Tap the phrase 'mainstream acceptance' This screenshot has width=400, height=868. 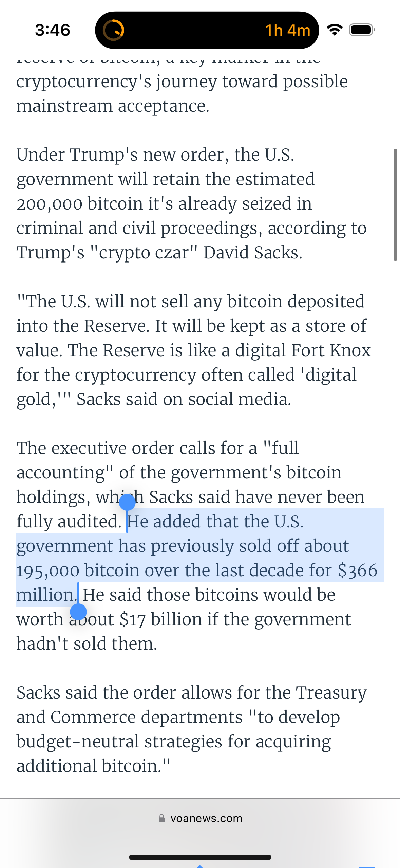pyautogui.click(x=113, y=106)
